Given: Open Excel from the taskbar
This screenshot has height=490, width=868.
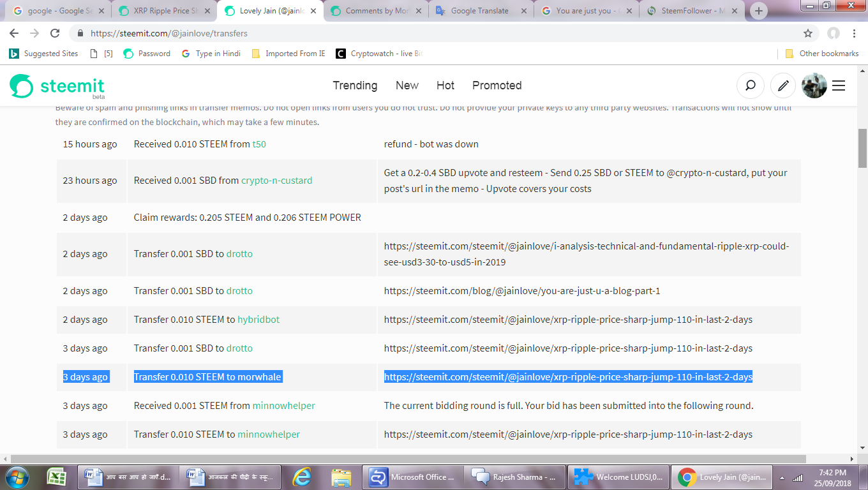Looking at the screenshot, I should (58, 477).
